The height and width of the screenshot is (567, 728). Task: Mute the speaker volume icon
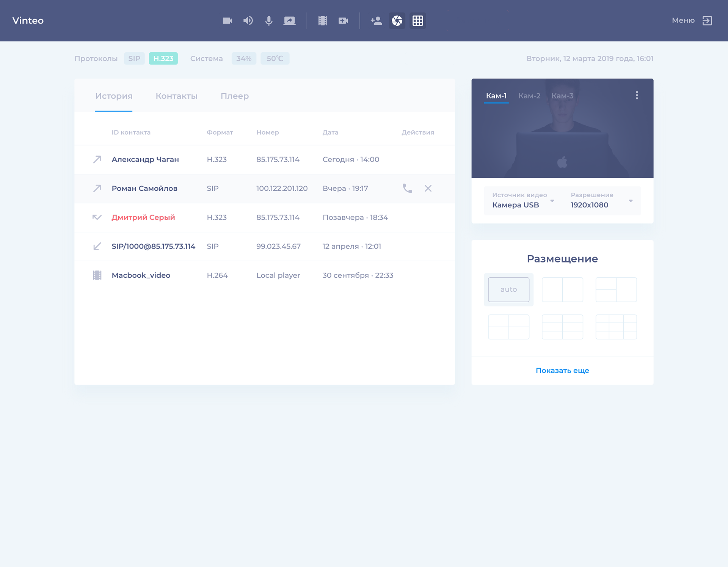[248, 20]
